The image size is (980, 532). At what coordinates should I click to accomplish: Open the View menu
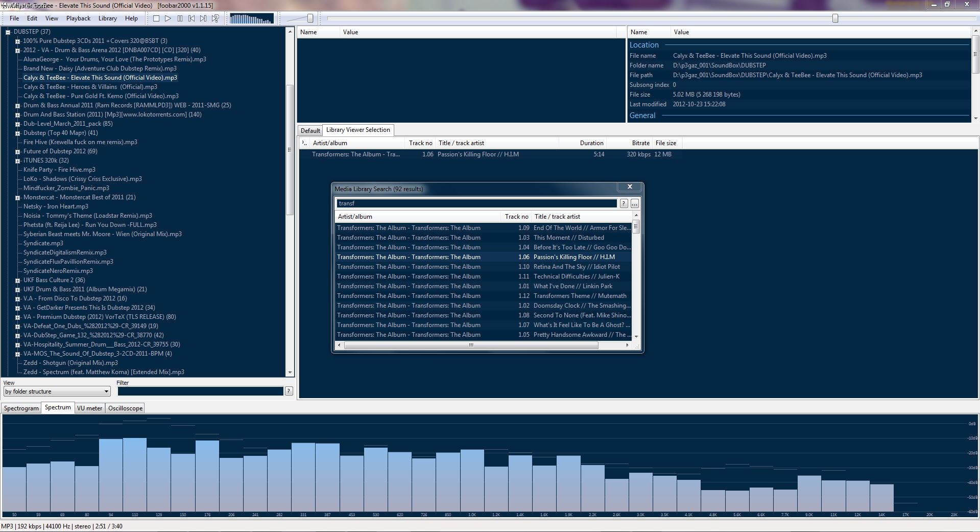click(52, 18)
